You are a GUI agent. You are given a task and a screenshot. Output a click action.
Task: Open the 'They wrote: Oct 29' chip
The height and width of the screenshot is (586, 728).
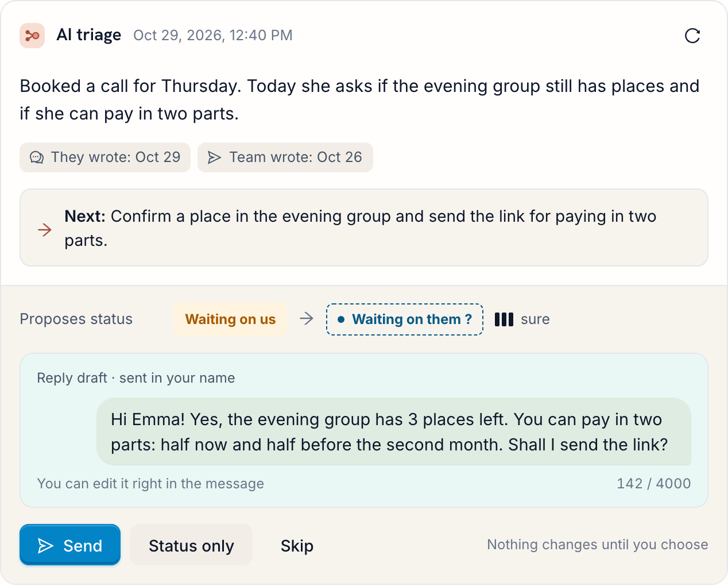[105, 157]
